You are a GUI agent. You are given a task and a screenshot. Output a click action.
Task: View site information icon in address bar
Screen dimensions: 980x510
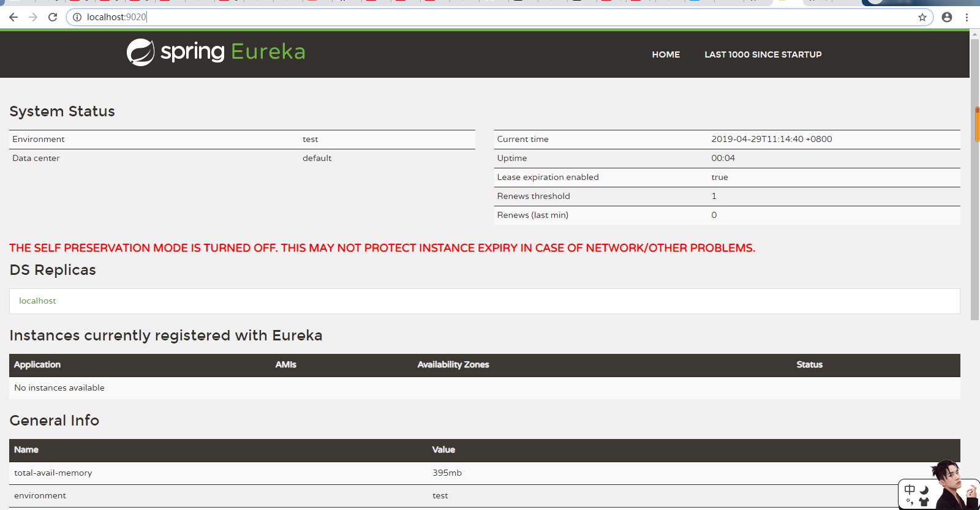pyautogui.click(x=77, y=17)
